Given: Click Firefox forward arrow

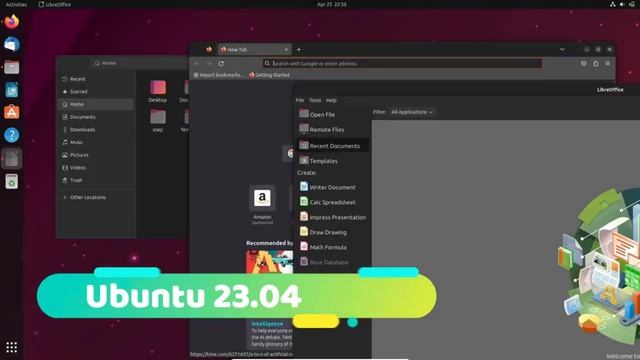Looking at the screenshot, I should (x=209, y=64).
